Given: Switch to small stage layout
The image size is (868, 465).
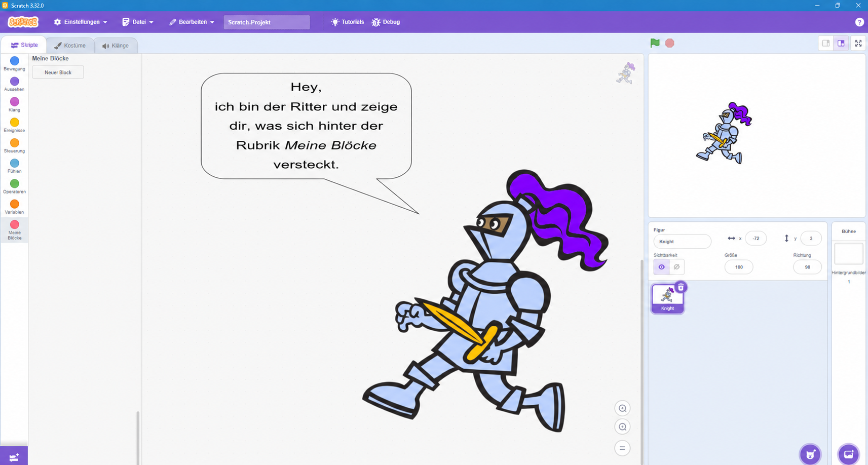Looking at the screenshot, I should tap(825, 43).
